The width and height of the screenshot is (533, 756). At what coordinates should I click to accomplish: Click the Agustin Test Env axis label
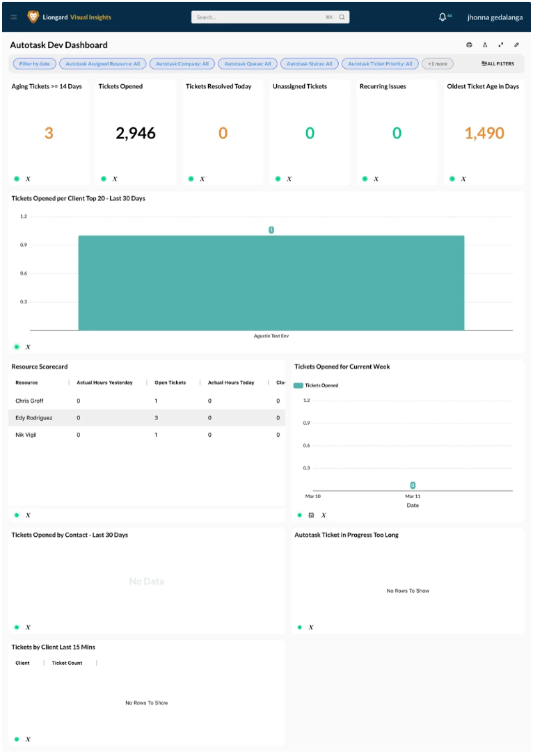pos(271,336)
